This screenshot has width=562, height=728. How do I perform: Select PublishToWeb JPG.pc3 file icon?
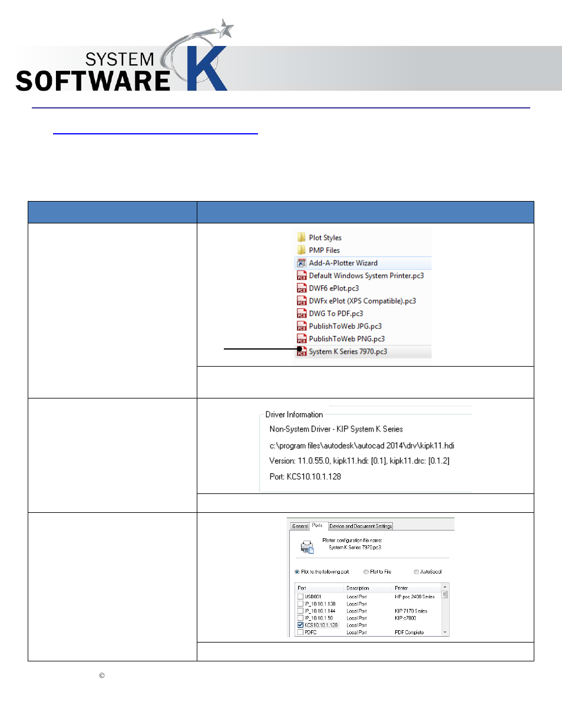pyautogui.click(x=302, y=326)
